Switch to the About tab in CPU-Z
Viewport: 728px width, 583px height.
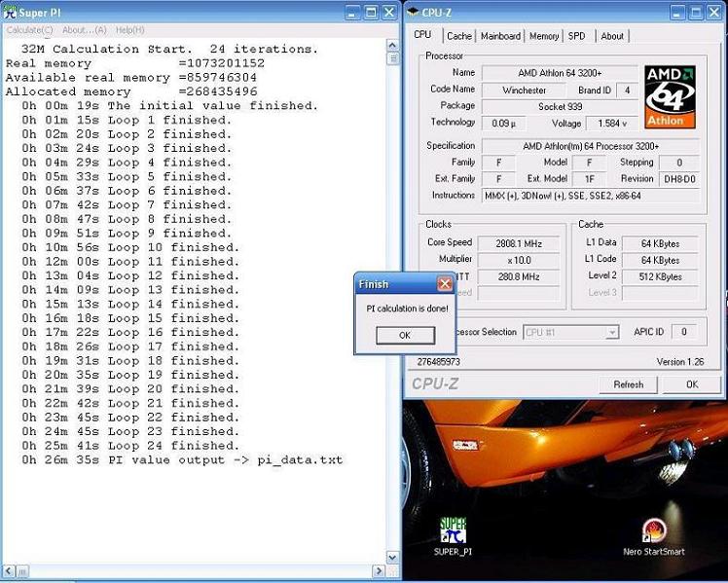pos(612,36)
